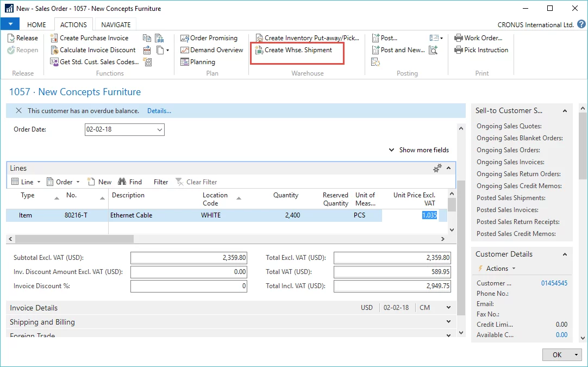Click the Details... link
Screen dimensions: 588x367
[159, 111]
